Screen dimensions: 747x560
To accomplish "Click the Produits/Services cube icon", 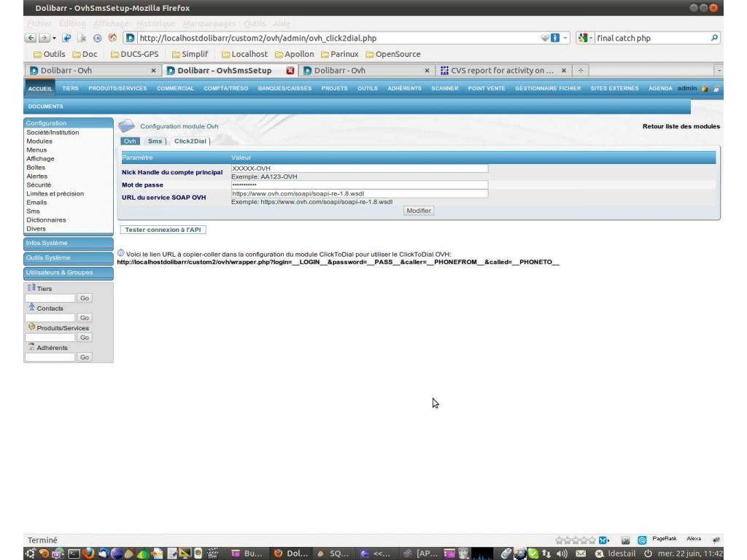I will coord(31,327).
